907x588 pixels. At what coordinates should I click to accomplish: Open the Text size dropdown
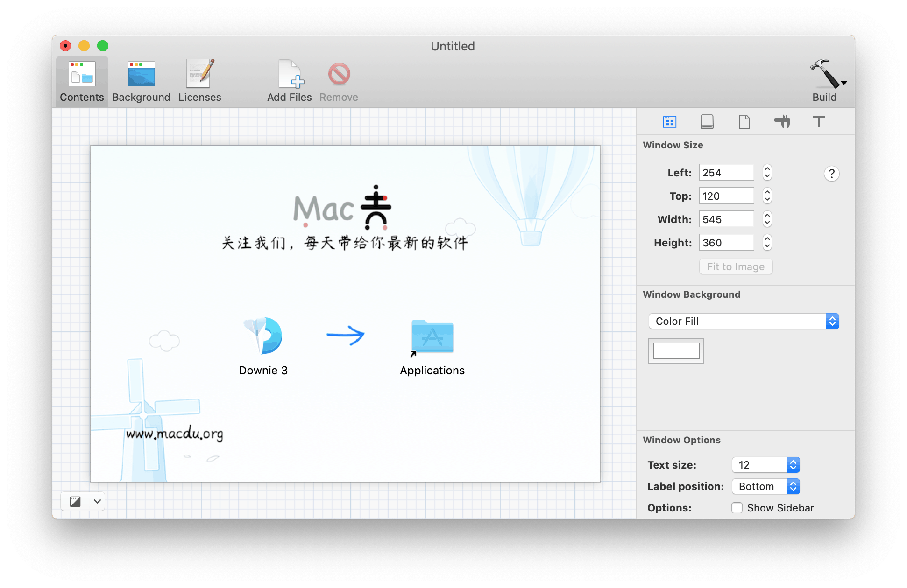pos(765,465)
